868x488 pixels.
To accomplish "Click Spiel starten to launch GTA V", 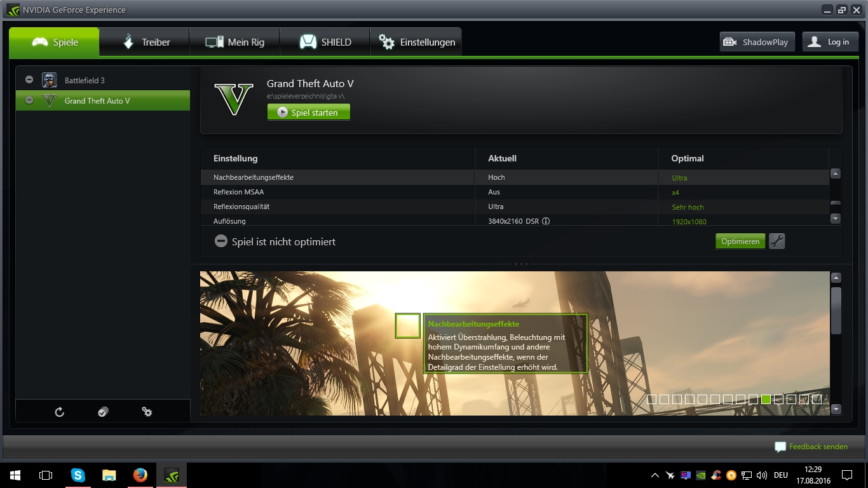I will pos(308,112).
